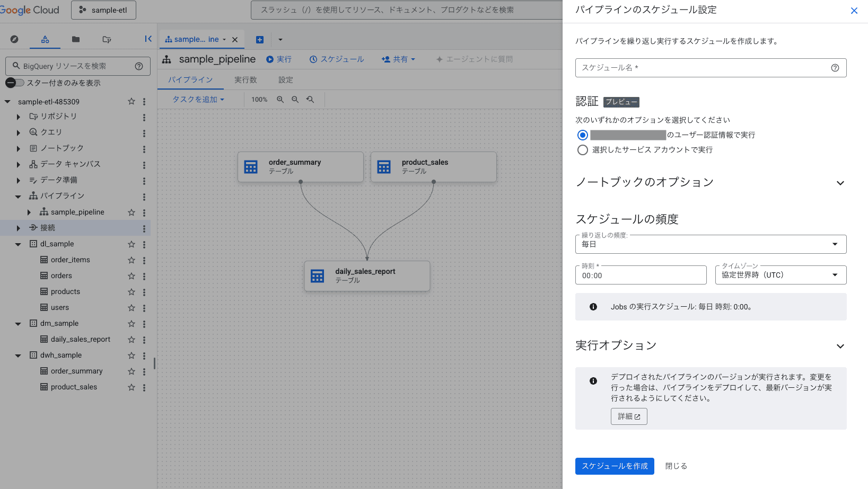Viewport: 868px width, 489px height.
Task: Open the folder view icon in sidebar
Action: click(x=75, y=39)
